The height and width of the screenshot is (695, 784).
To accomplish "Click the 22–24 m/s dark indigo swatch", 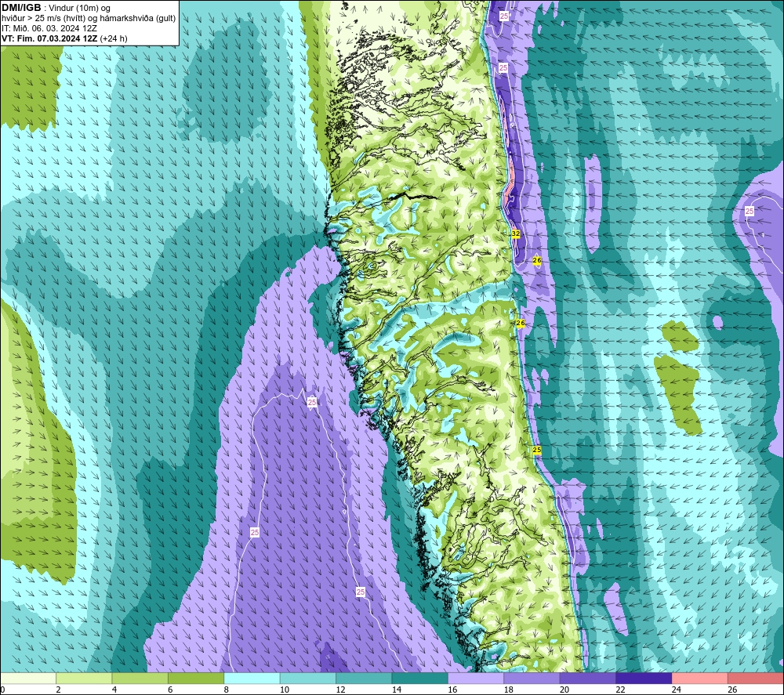I will point(644,679).
